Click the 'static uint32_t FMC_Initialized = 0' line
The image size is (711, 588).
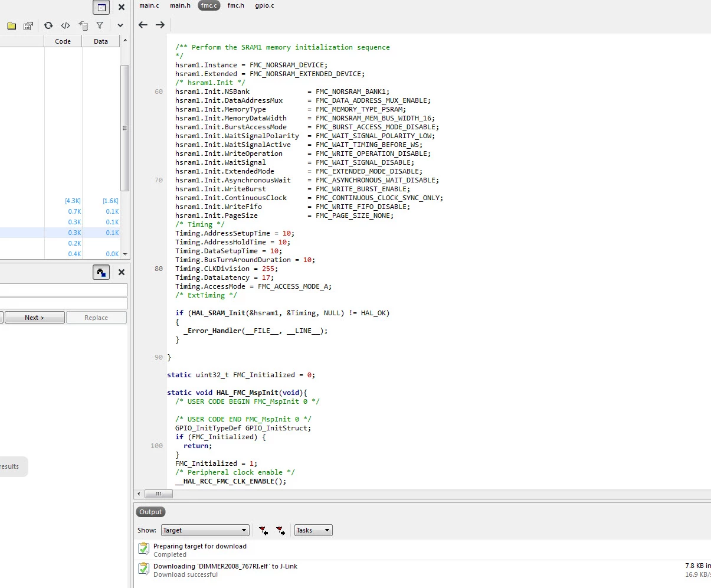[x=241, y=375]
